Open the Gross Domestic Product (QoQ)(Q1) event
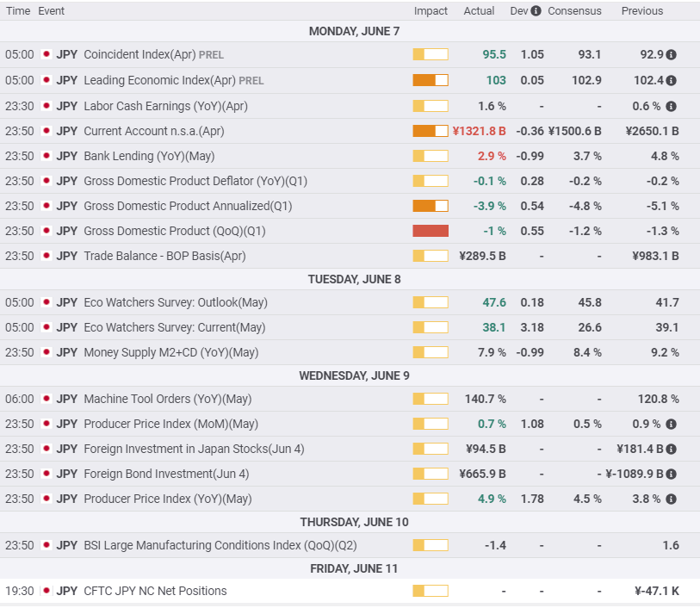Screen dimensions: 700x608 [x=175, y=231]
